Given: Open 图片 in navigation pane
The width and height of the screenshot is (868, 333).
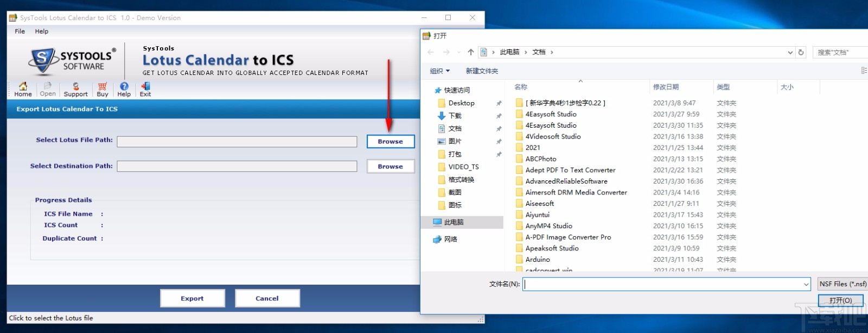Looking at the screenshot, I should click(x=455, y=141).
